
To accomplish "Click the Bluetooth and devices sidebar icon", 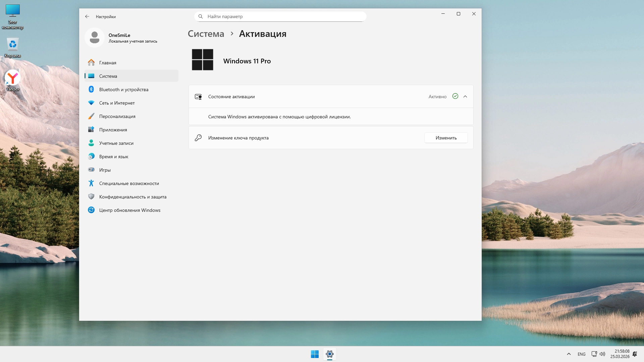I will 91,89.
